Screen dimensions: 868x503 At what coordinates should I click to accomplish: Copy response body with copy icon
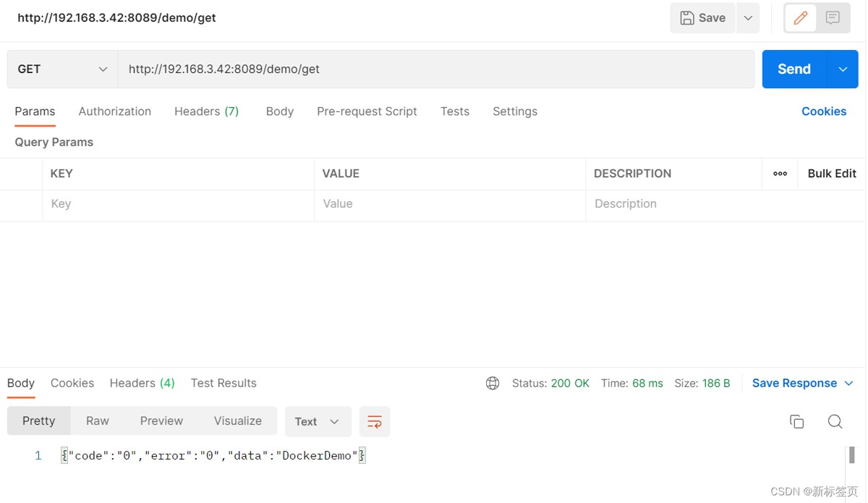(796, 421)
